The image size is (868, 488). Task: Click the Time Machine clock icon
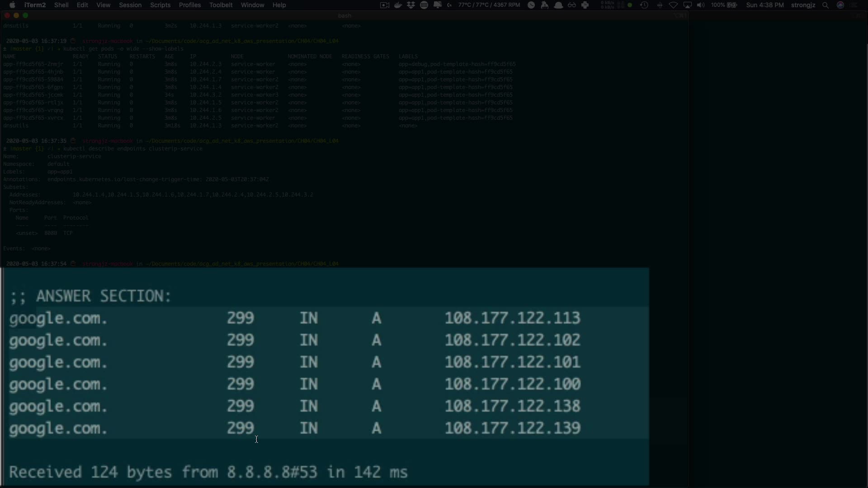[x=644, y=5]
